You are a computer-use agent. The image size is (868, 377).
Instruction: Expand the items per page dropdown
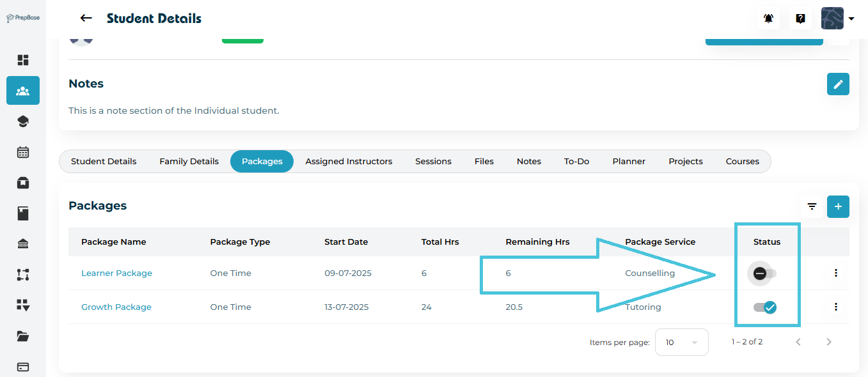681,342
